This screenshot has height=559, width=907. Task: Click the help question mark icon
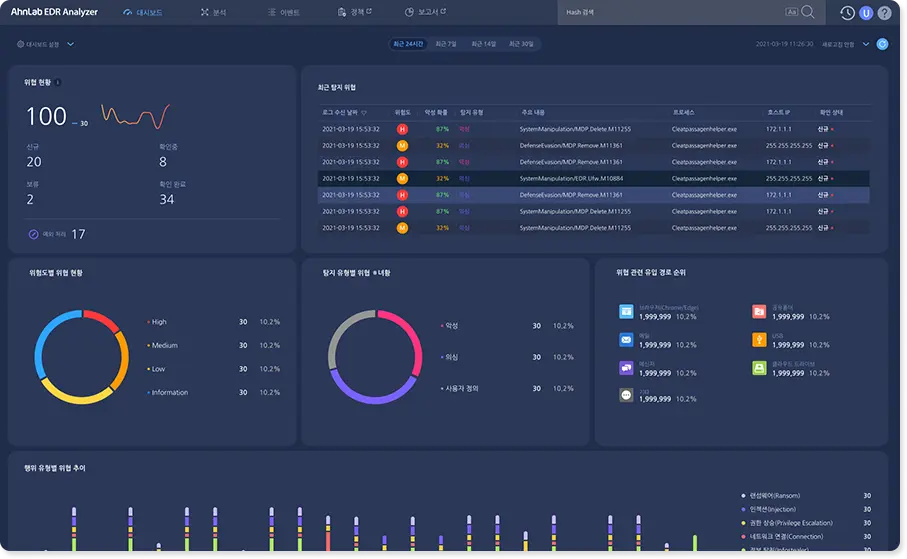pyautogui.click(x=884, y=13)
